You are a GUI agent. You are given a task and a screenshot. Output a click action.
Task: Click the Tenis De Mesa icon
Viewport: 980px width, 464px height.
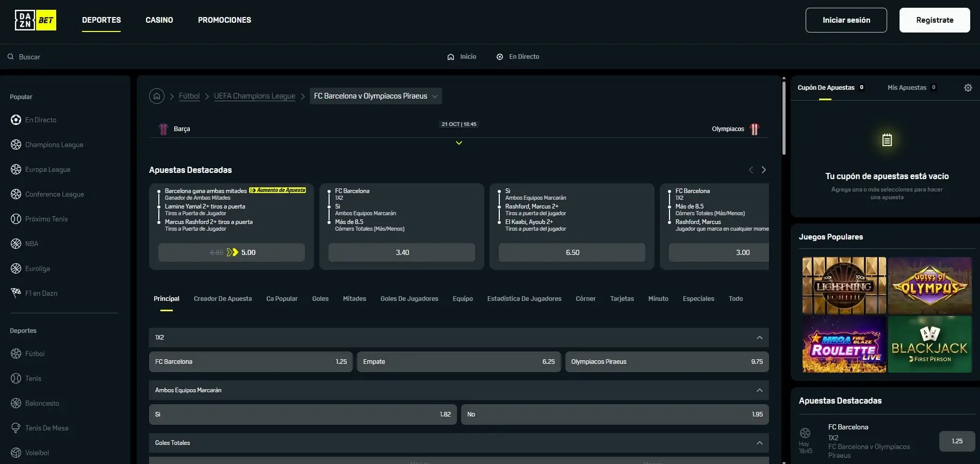coord(16,428)
